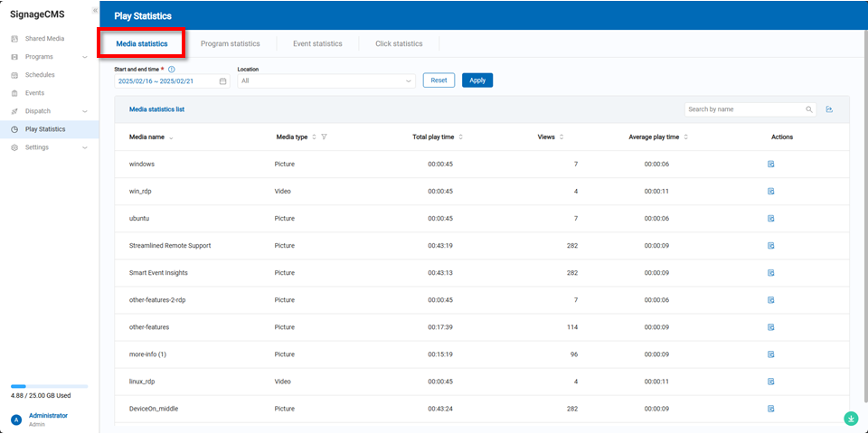Click the magnifier icon in the search field
Image resolution: width=868 pixels, height=434 pixels.
coord(809,109)
